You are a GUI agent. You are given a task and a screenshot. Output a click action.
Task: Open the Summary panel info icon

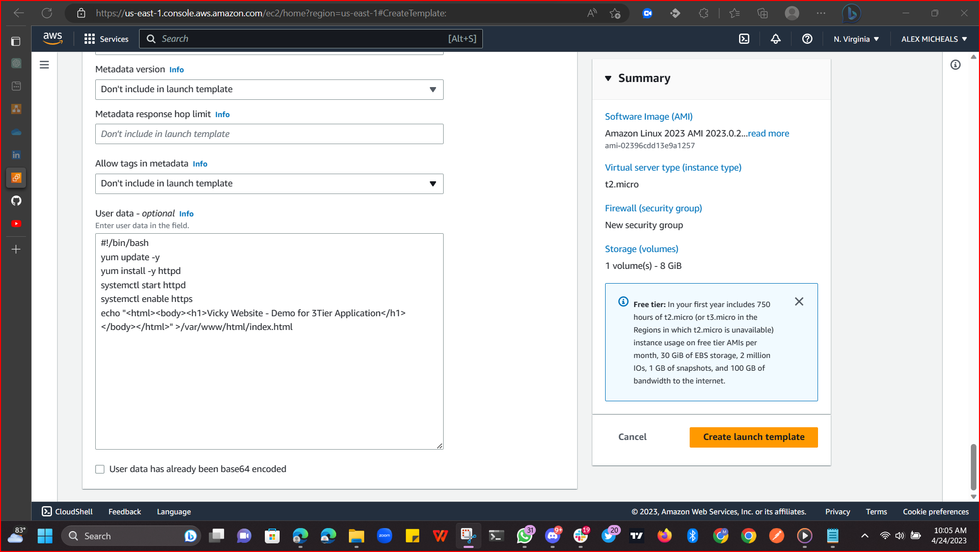[955, 65]
